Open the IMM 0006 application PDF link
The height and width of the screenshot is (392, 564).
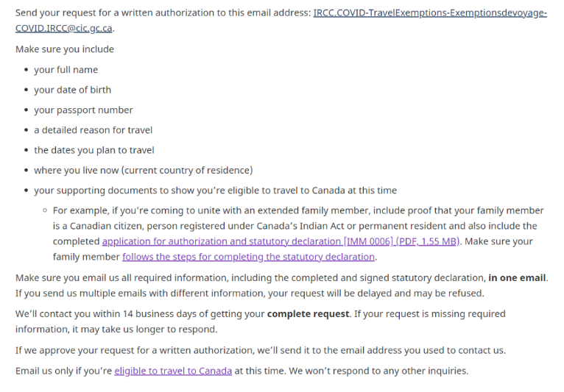[x=281, y=241]
